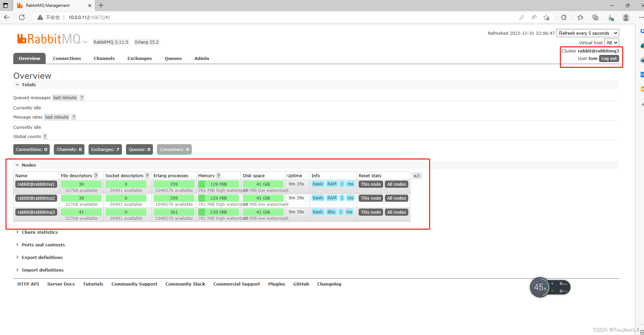Click the not-secure warning icon in the address bar
The width and height of the screenshot is (644, 335).
click(x=40, y=17)
